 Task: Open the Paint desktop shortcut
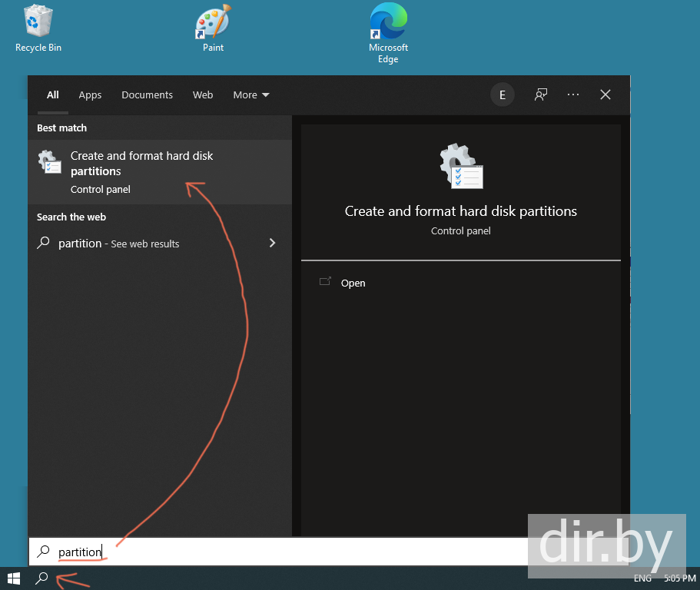click(x=213, y=28)
